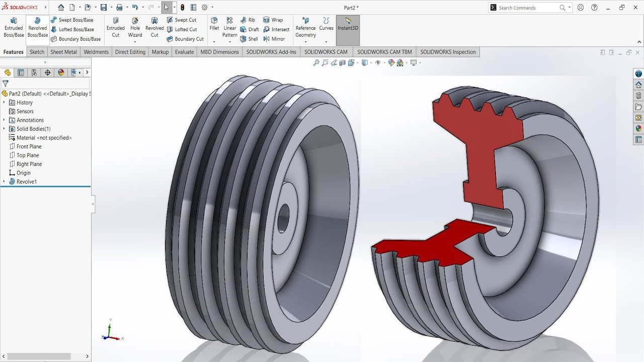Create a new document
The width and height of the screenshot is (644, 362).
point(72,8)
